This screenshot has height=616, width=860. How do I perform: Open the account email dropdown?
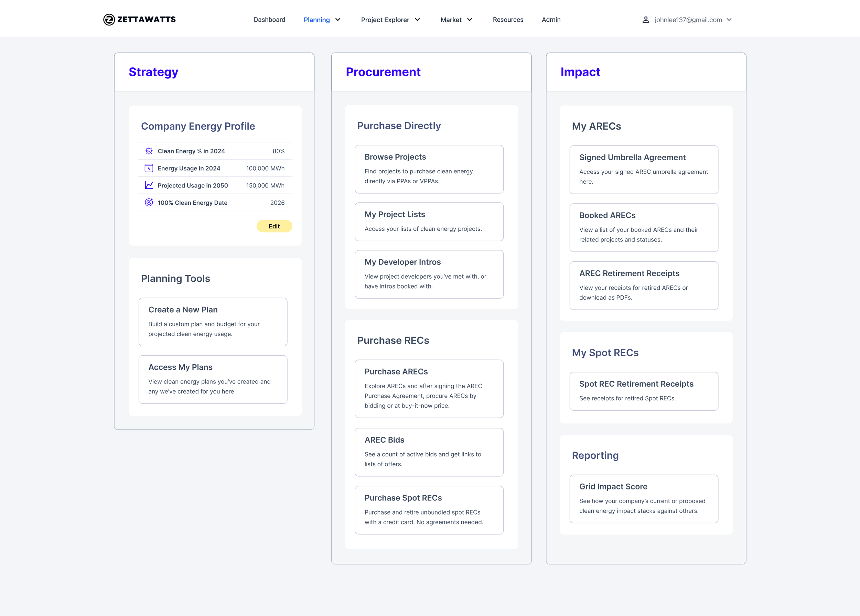pyautogui.click(x=729, y=20)
